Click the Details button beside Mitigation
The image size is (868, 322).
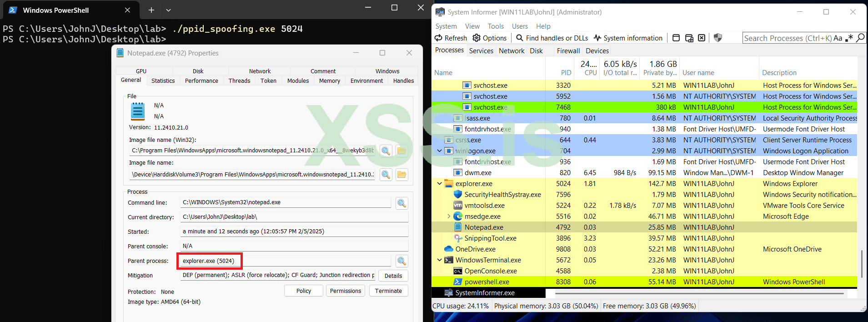[x=393, y=276]
